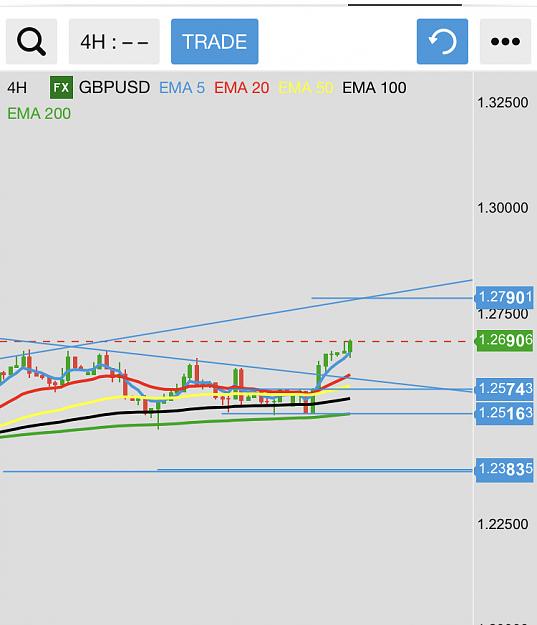Select the 1.25743 price line tag
This screenshot has width=537, height=625.
504,389
